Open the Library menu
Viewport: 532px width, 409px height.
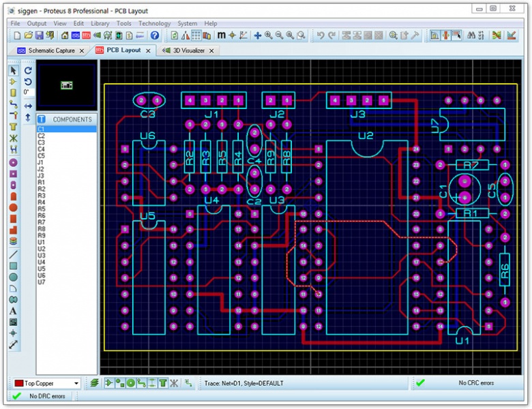point(100,23)
